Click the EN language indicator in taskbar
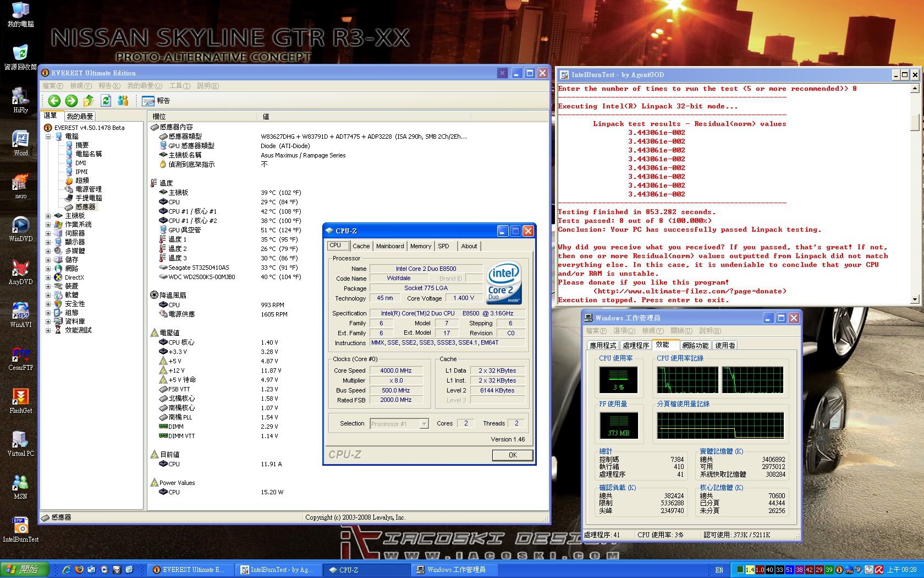 pos(719,570)
